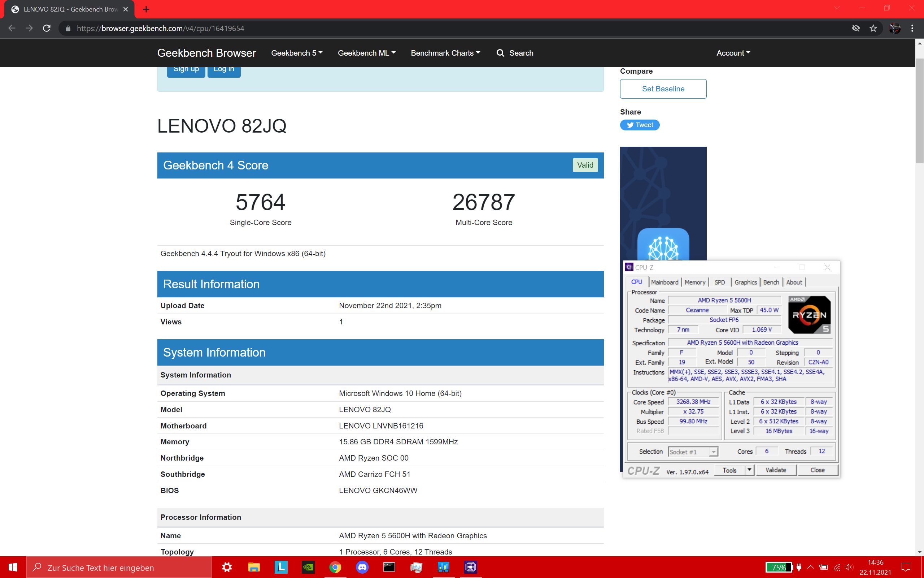Open File Explorer from the taskbar

pyautogui.click(x=254, y=567)
